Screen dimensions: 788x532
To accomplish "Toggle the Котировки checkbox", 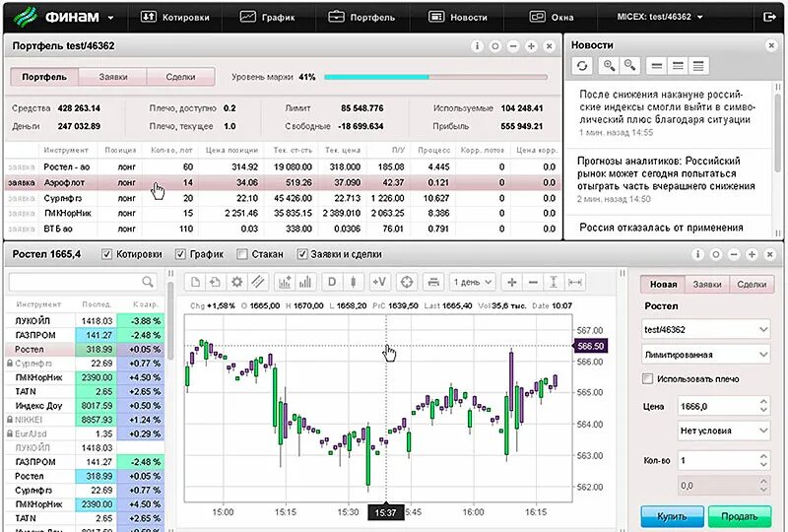I will 106,254.
